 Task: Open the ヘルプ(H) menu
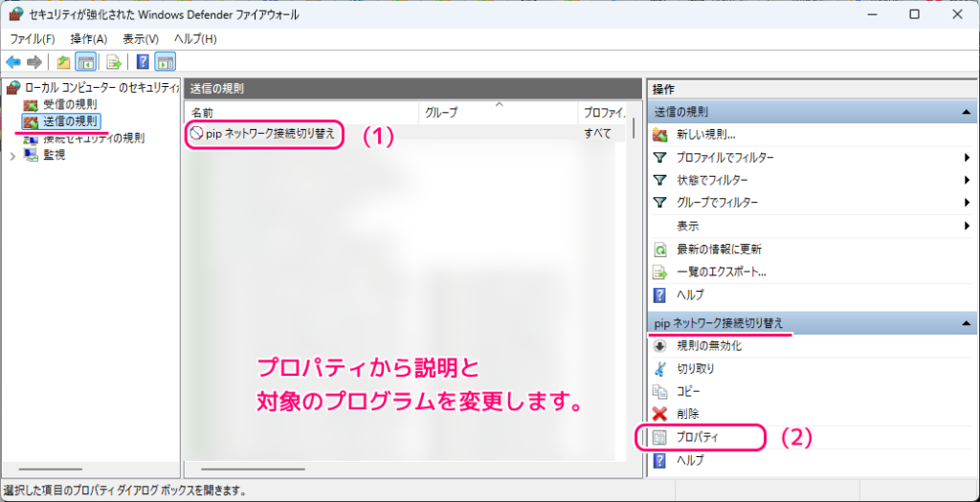(x=195, y=38)
